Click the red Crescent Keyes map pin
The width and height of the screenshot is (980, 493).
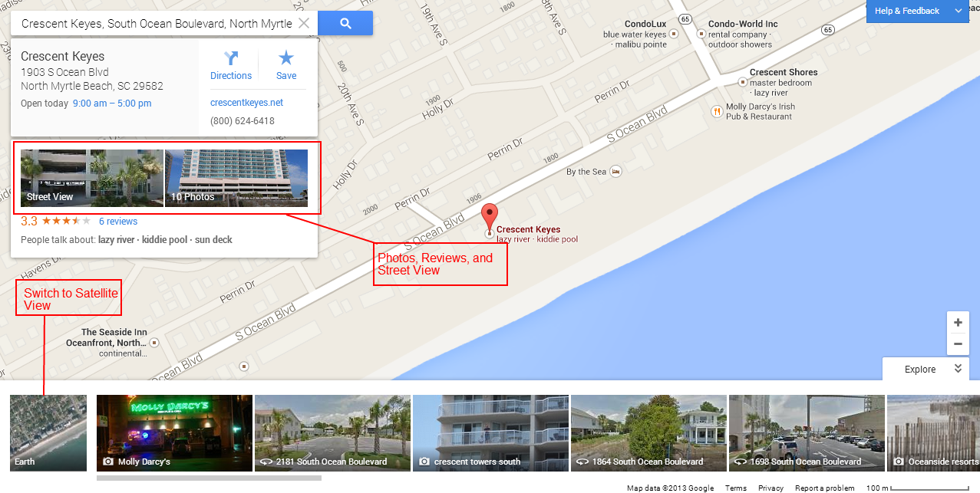click(x=489, y=218)
